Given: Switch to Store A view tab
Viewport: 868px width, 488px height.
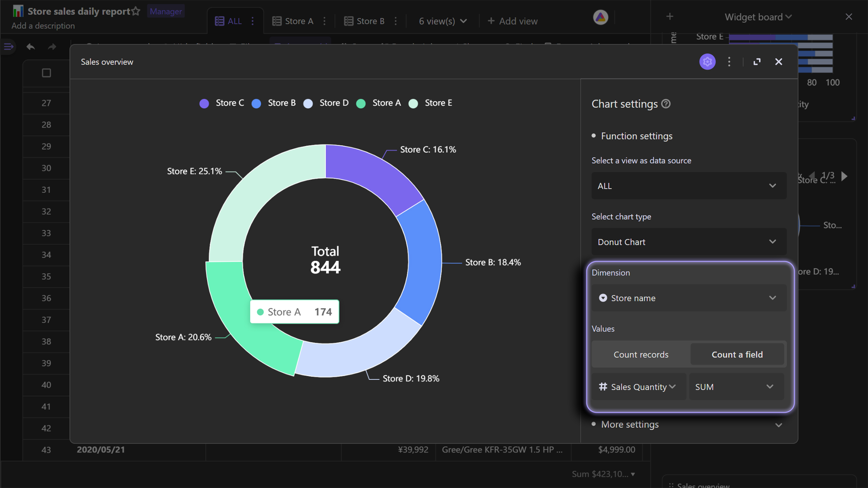Looking at the screenshot, I should click(x=292, y=21).
